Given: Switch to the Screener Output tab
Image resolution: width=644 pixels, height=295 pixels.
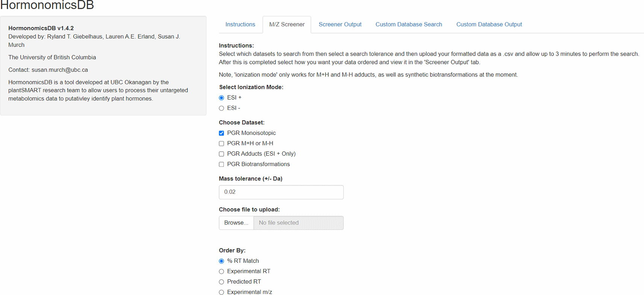Looking at the screenshot, I should click(340, 24).
